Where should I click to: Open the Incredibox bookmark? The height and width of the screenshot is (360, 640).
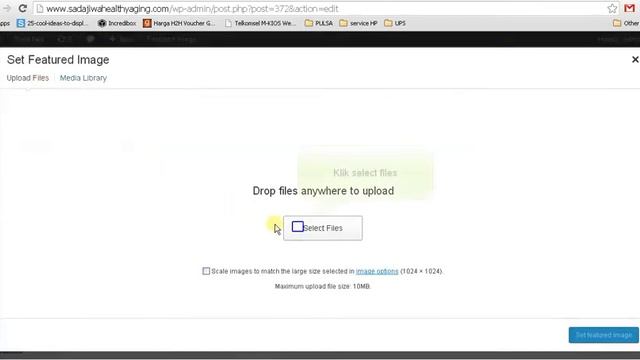click(117, 23)
